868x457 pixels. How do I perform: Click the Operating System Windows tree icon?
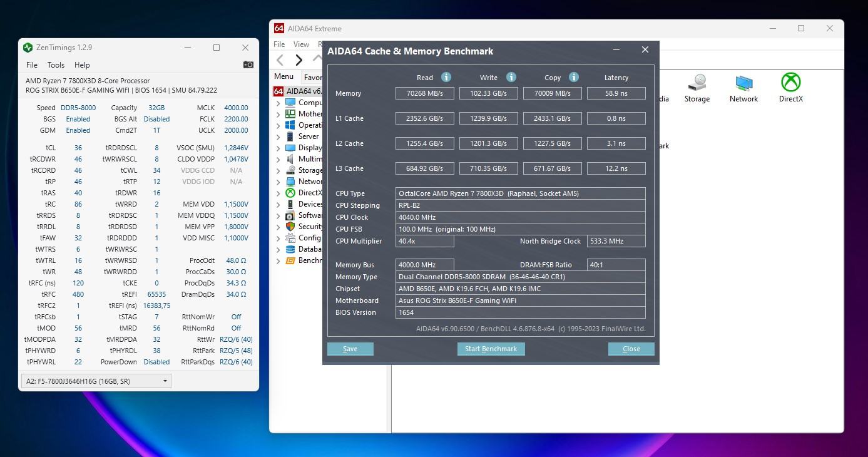coord(290,125)
